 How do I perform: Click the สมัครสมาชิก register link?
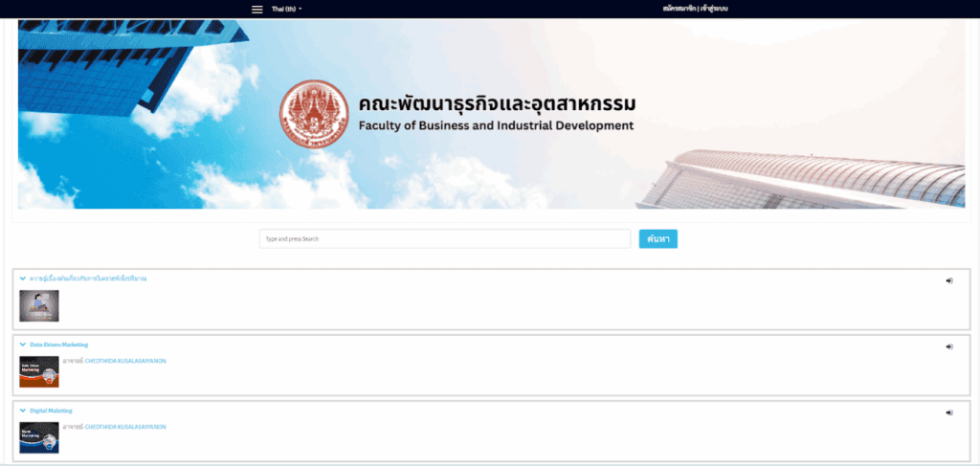[x=680, y=9]
